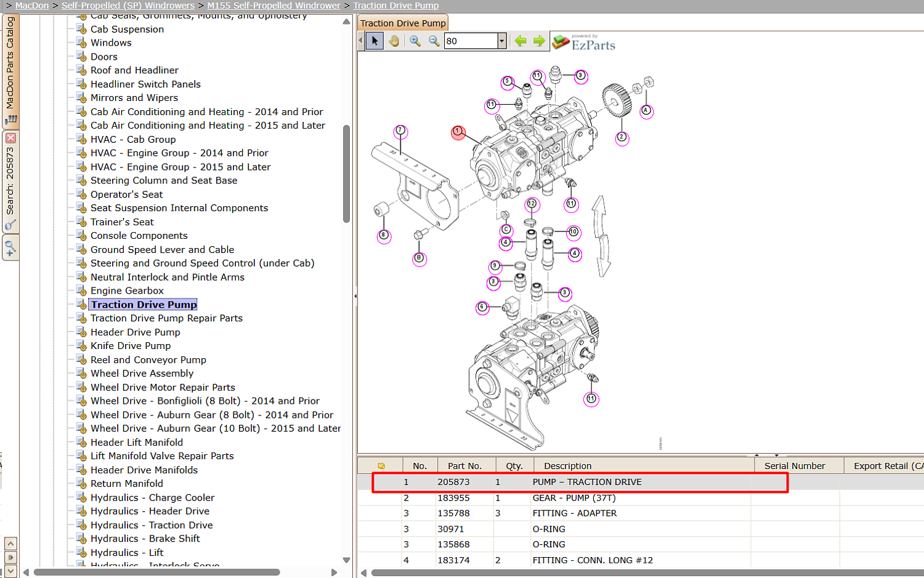Select the Traction Drive Pump diagram tab
924x578 pixels.
click(403, 23)
